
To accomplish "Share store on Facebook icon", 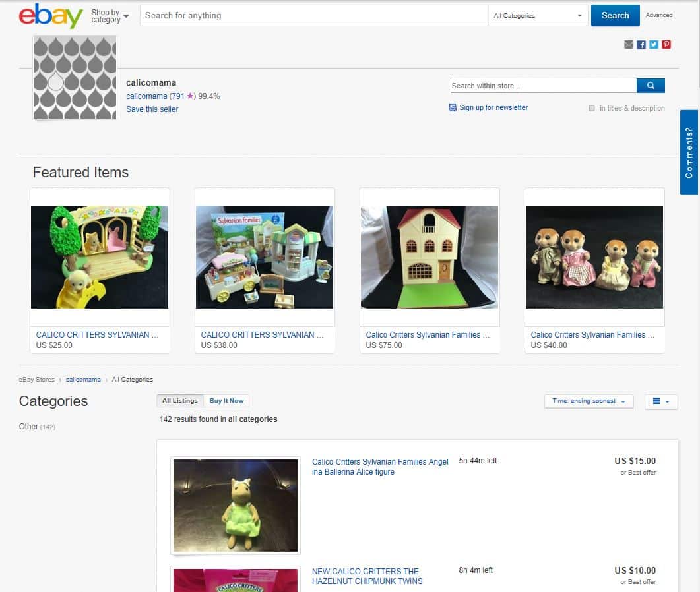I will coord(641,44).
